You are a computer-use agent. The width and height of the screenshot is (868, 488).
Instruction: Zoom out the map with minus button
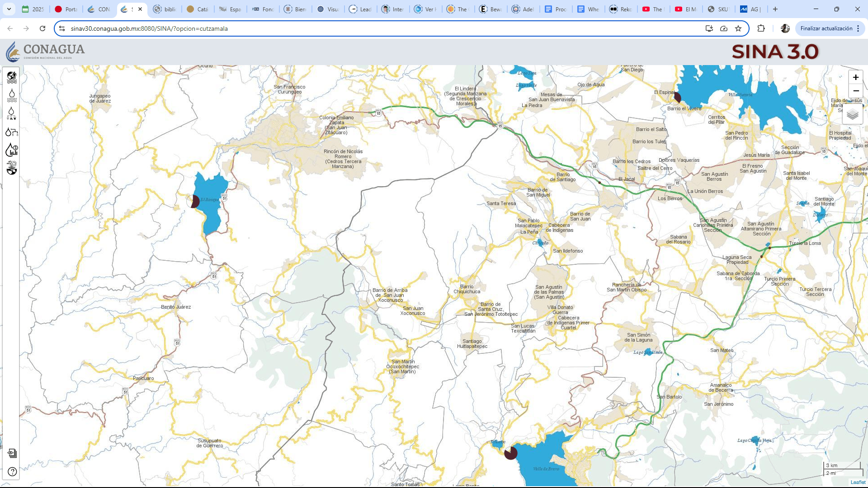tap(855, 91)
